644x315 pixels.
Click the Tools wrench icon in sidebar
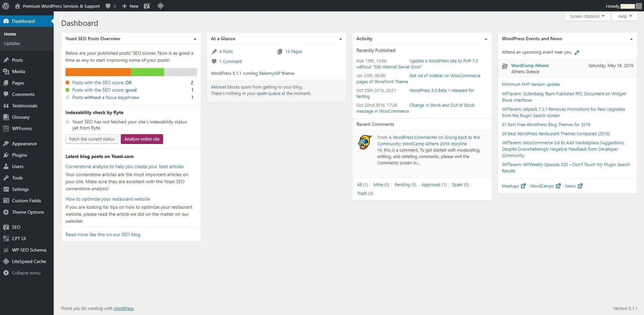pyautogui.click(x=6, y=178)
